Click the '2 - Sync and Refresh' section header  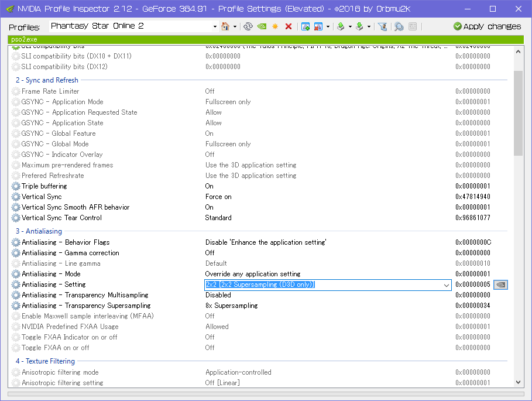(47, 80)
